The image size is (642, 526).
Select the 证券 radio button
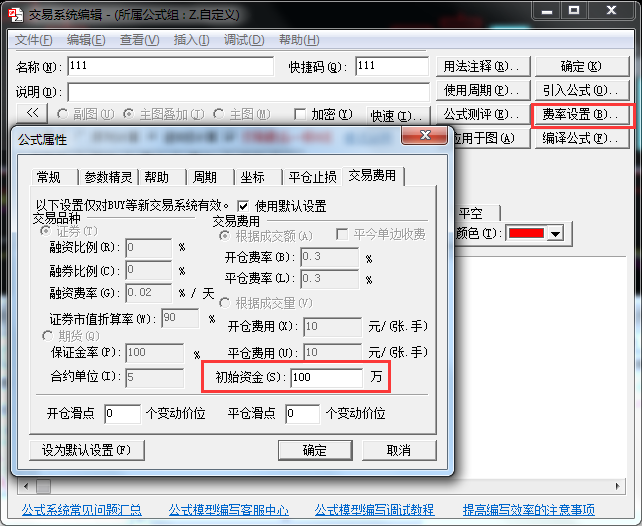pos(45,231)
